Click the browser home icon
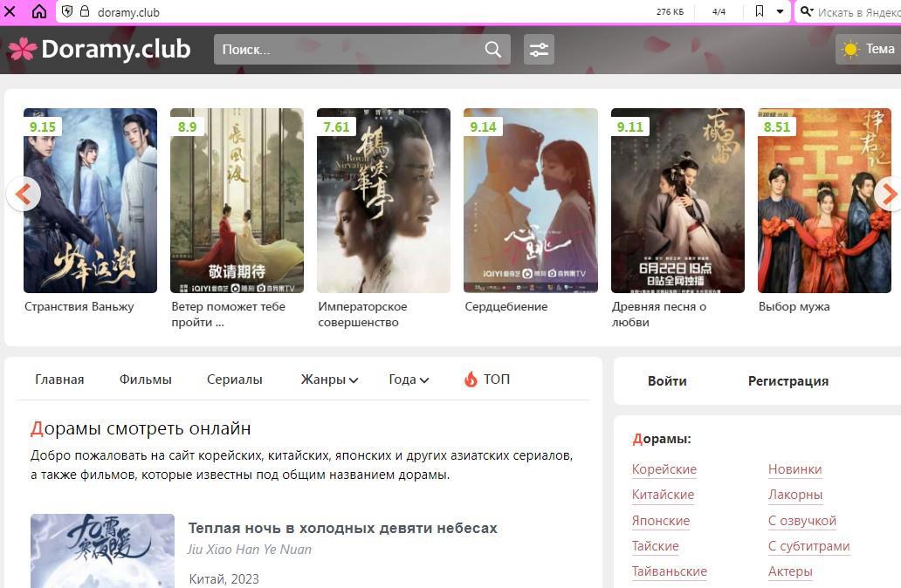This screenshot has height=588, width=901. point(39,12)
